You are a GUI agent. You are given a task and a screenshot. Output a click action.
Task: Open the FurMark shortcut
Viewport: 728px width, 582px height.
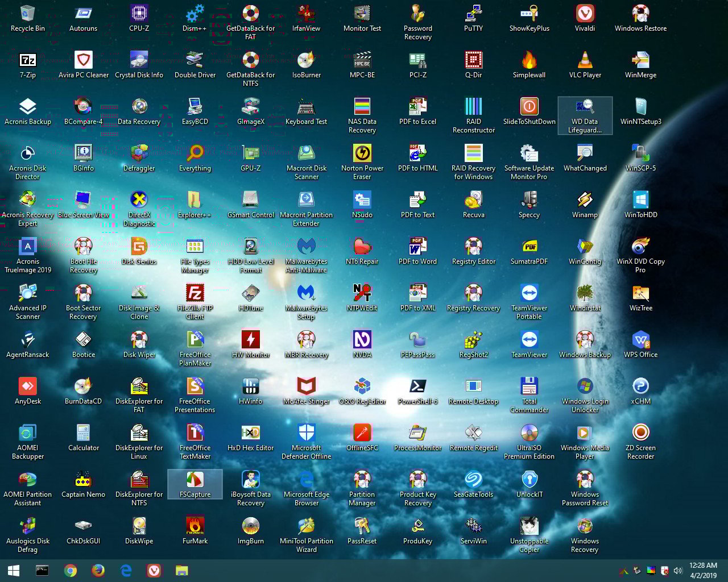click(195, 530)
